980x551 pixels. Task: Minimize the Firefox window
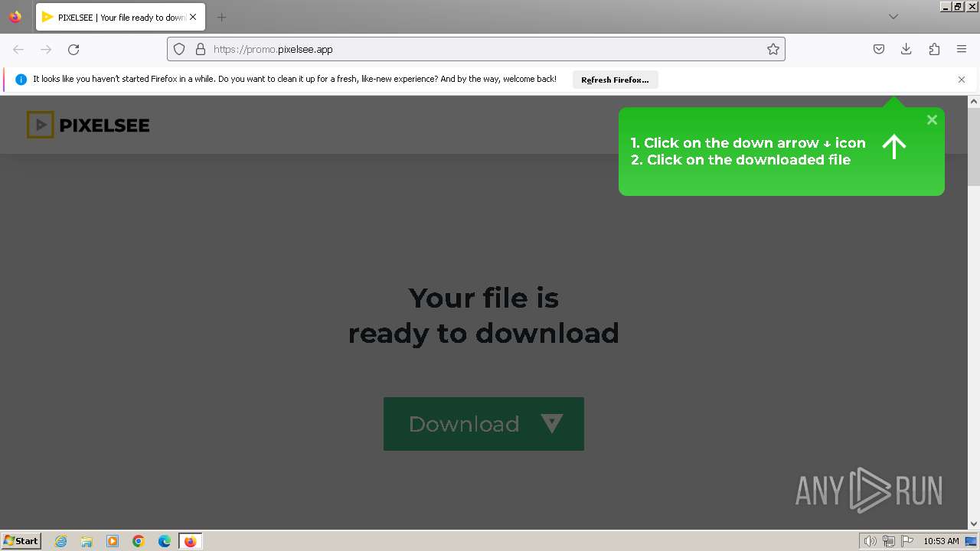click(x=946, y=6)
